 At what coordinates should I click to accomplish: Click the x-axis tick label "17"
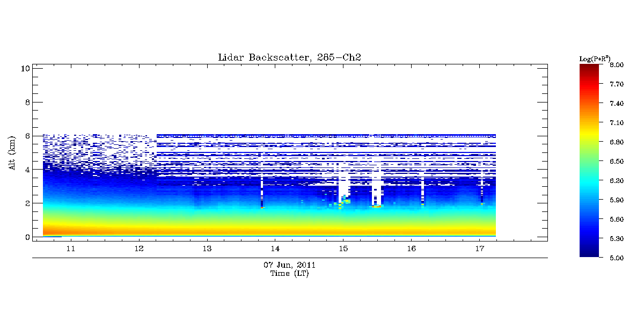479,248
